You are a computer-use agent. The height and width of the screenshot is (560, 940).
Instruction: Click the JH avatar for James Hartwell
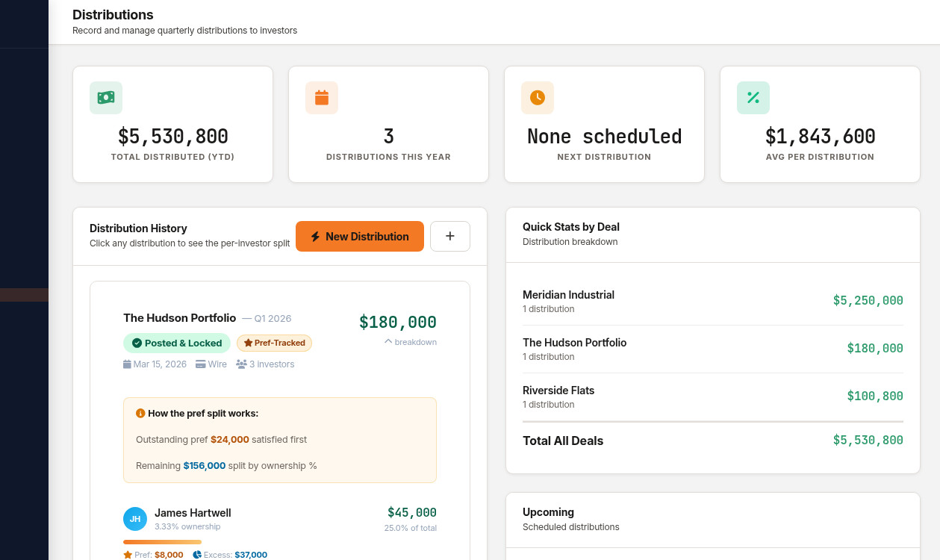coord(134,518)
